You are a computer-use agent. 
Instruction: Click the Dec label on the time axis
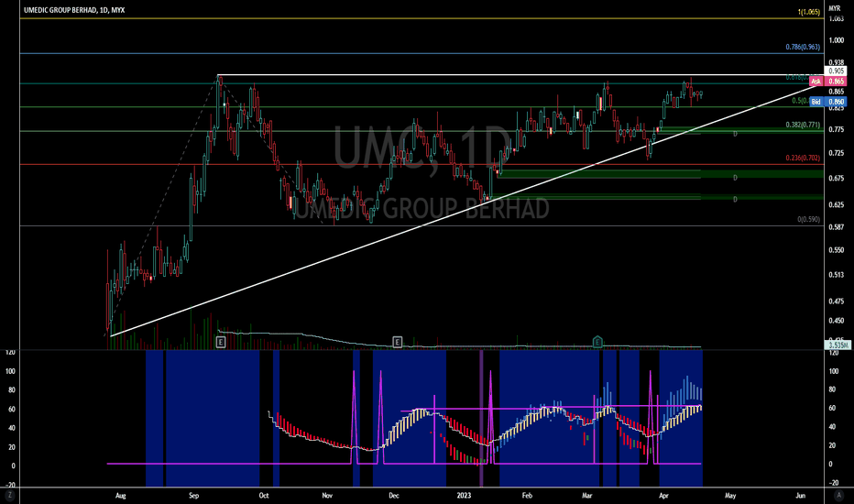[394, 495]
